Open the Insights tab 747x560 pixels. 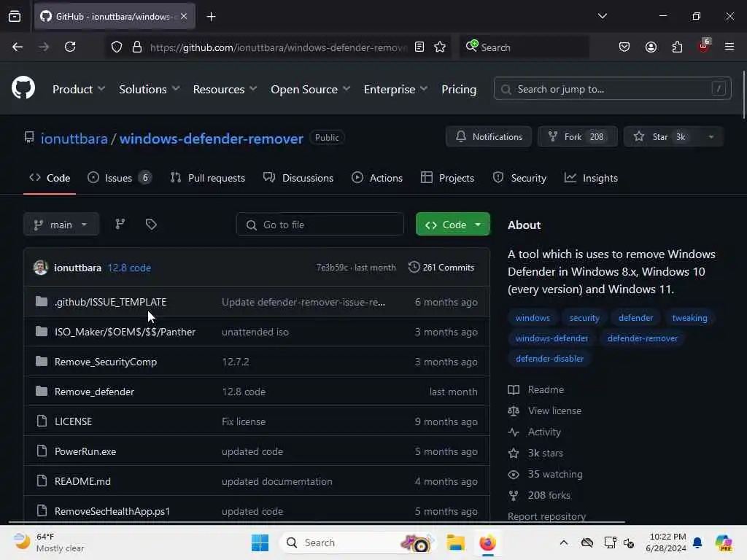591,178
